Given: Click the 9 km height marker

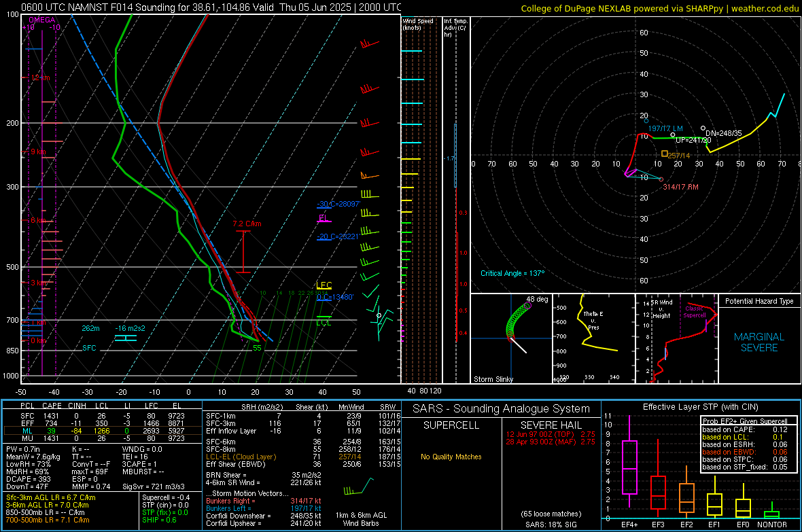Looking at the screenshot, I should 38,152.
